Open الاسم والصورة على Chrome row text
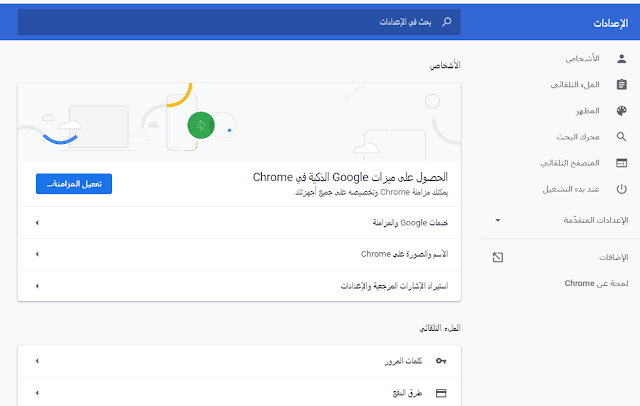The width and height of the screenshot is (640, 406). pyautogui.click(x=404, y=254)
